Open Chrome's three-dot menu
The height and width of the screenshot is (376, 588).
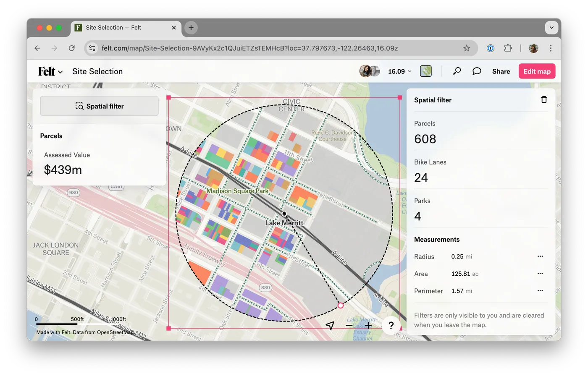tap(551, 48)
